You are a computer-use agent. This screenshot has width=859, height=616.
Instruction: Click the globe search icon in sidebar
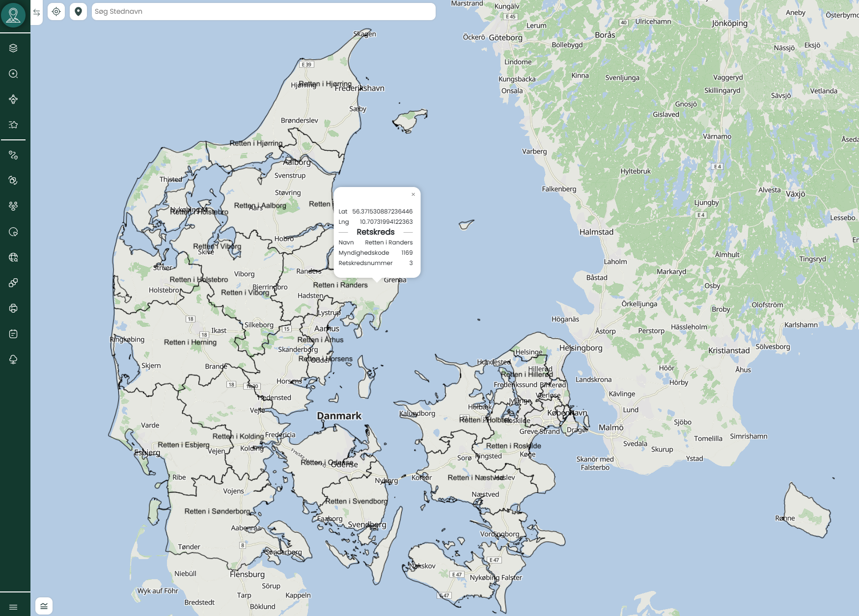pos(13,257)
